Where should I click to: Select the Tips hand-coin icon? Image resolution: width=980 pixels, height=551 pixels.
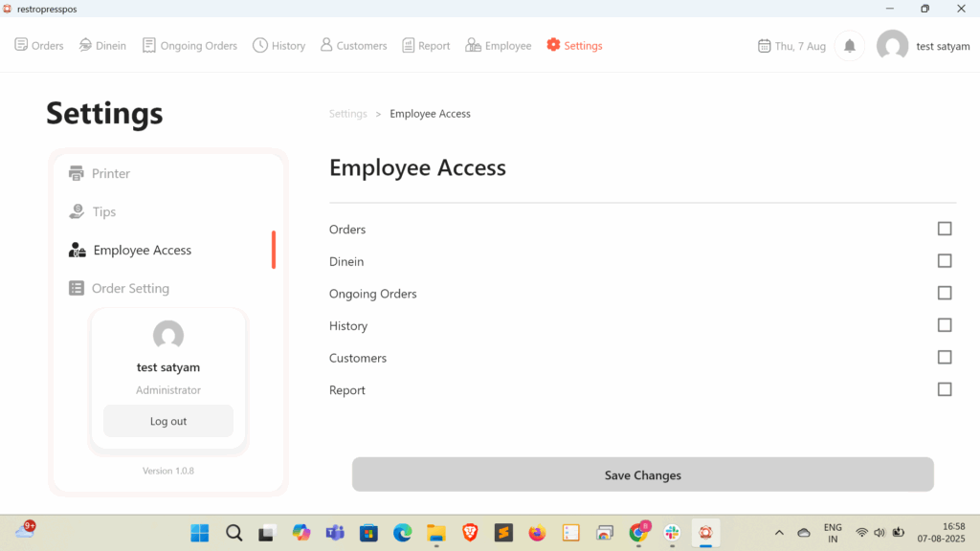(x=77, y=211)
